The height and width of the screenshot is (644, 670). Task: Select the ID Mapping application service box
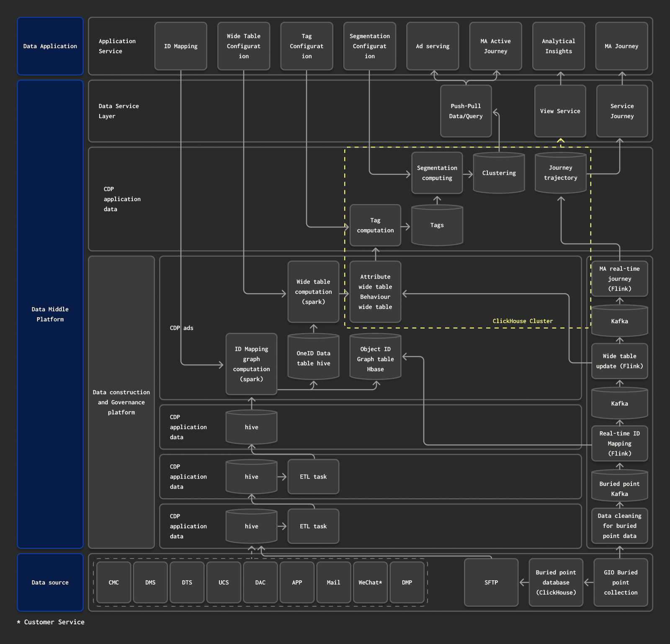pyautogui.click(x=180, y=46)
